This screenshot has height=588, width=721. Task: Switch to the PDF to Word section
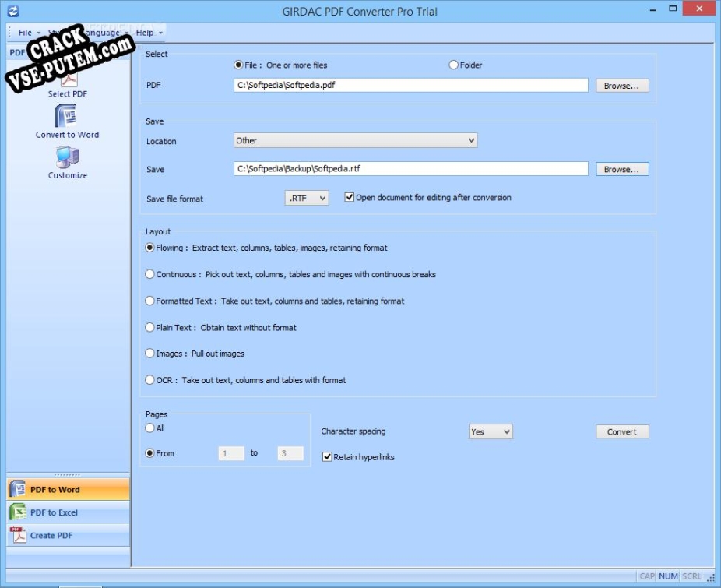(68, 489)
